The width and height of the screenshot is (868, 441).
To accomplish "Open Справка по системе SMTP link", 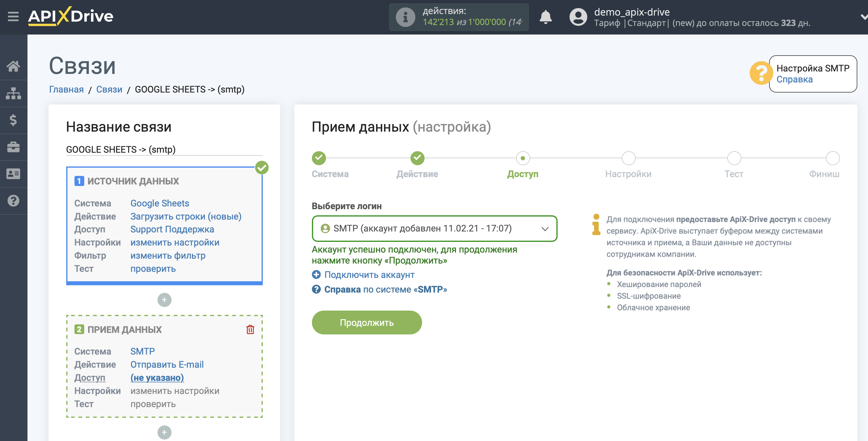I will pyautogui.click(x=385, y=289).
